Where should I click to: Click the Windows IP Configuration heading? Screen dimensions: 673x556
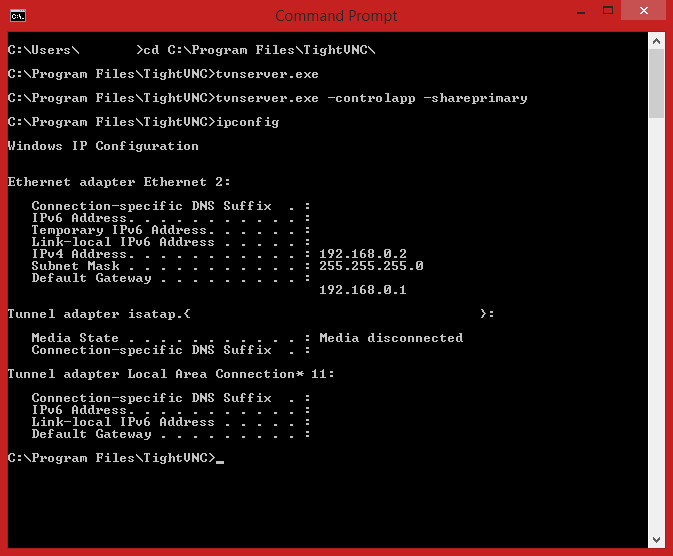click(103, 146)
